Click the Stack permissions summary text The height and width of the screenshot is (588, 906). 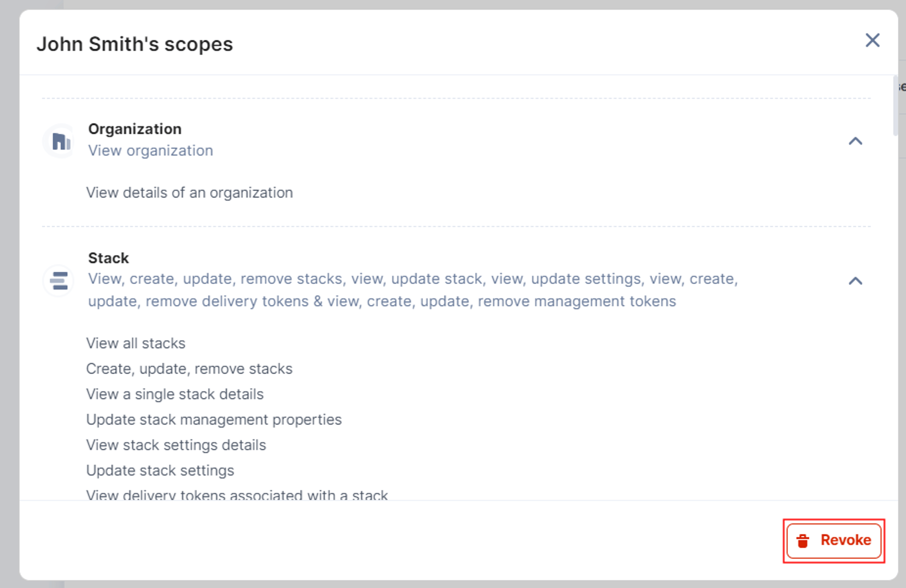coord(413,290)
